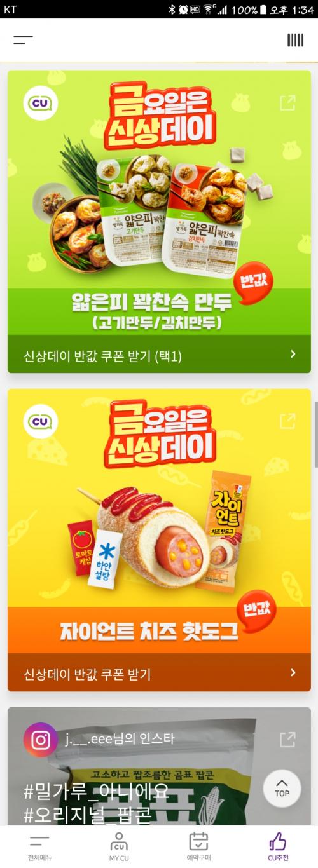Viewport: 318px width, 868px height.
Task: Open the hamburger menu in the top bar
Action: click(23, 40)
